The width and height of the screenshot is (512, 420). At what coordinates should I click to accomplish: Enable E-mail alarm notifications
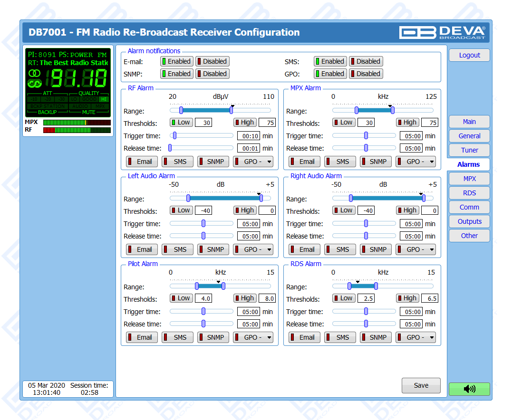coord(176,61)
